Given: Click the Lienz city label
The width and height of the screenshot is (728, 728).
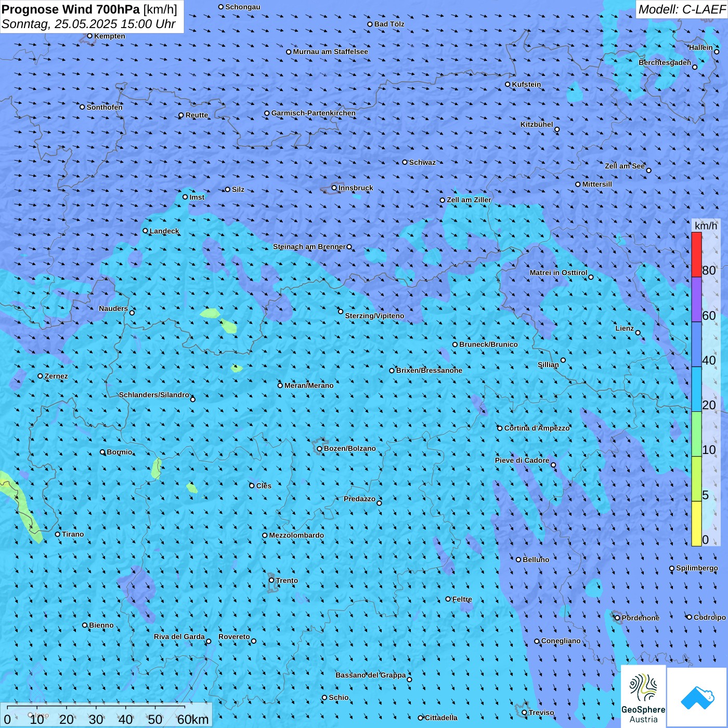Looking at the screenshot, I should [625, 328].
